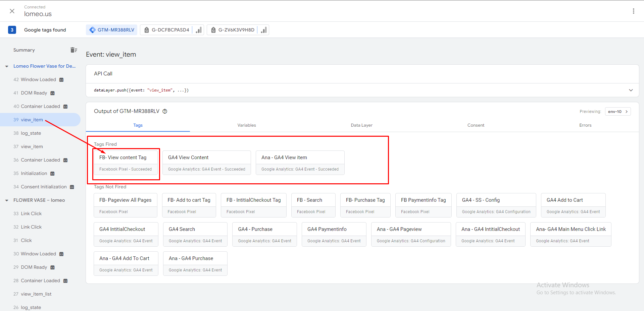Open the env-10 previewing selector
This screenshot has width=644, height=311.
617,112
